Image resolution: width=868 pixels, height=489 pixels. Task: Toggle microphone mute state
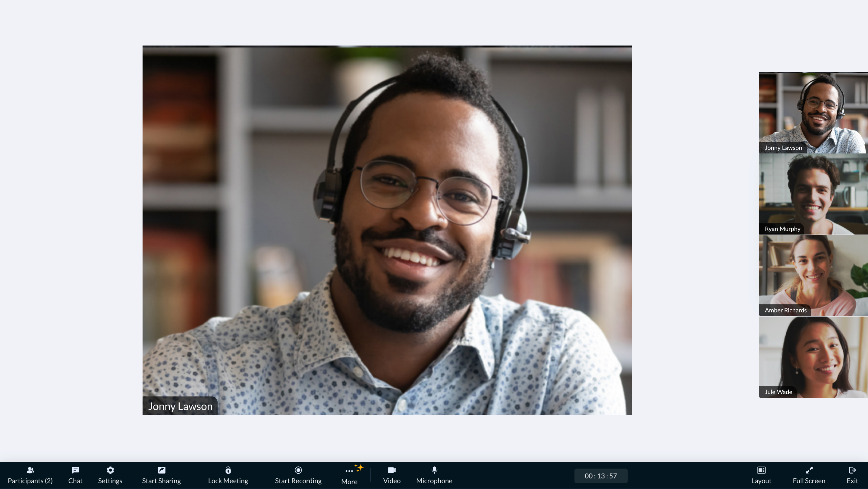(x=434, y=474)
